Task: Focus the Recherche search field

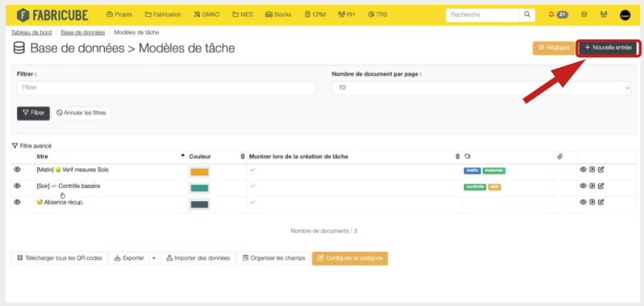Action: tap(483, 15)
